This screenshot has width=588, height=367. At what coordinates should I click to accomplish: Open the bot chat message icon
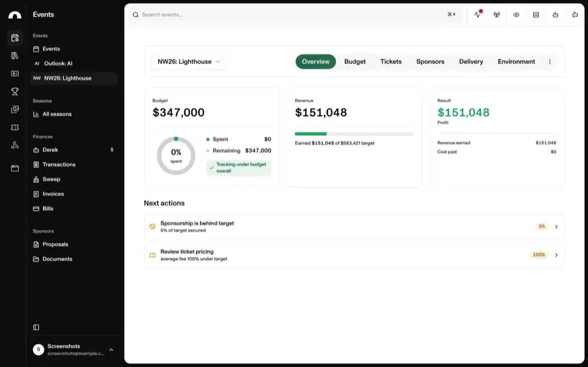[x=575, y=15]
